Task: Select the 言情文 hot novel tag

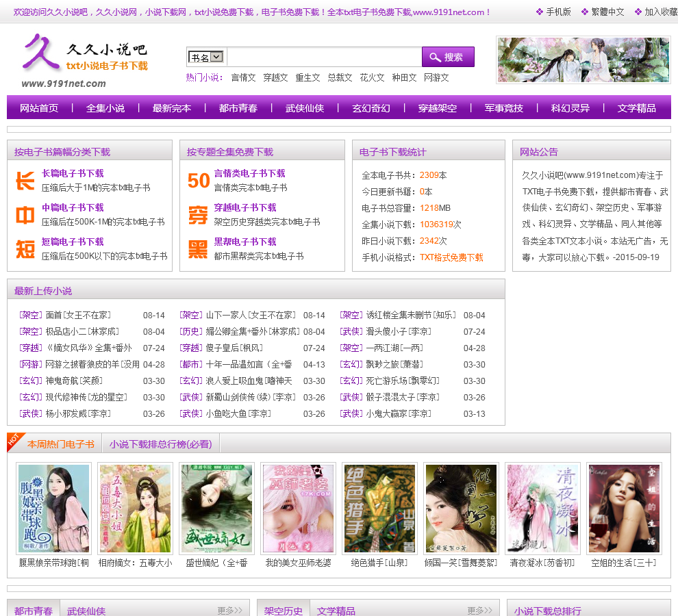Action: click(x=243, y=78)
